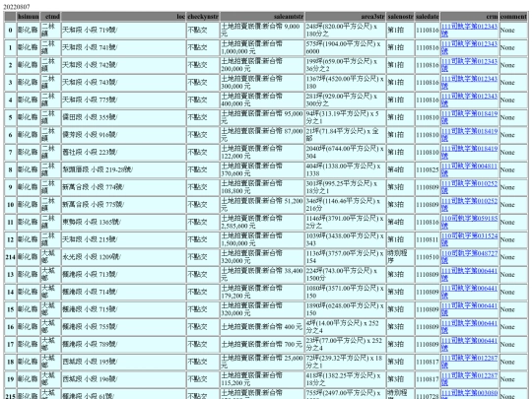
Task: Click the loc column header
Action: 123,17
